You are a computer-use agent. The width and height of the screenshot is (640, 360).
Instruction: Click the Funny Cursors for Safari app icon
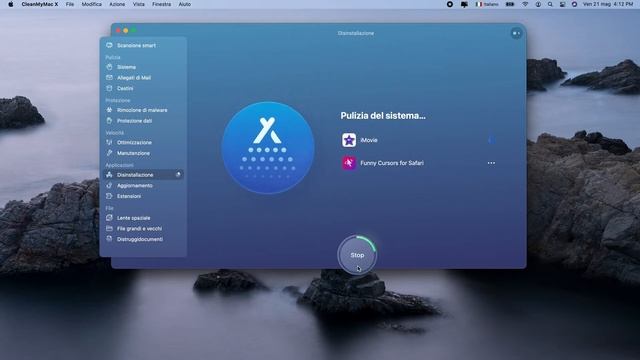pos(349,163)
